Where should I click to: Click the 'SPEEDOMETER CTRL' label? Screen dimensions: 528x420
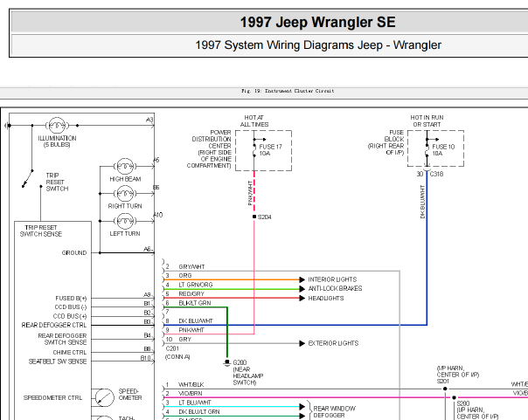coord(52,398)
